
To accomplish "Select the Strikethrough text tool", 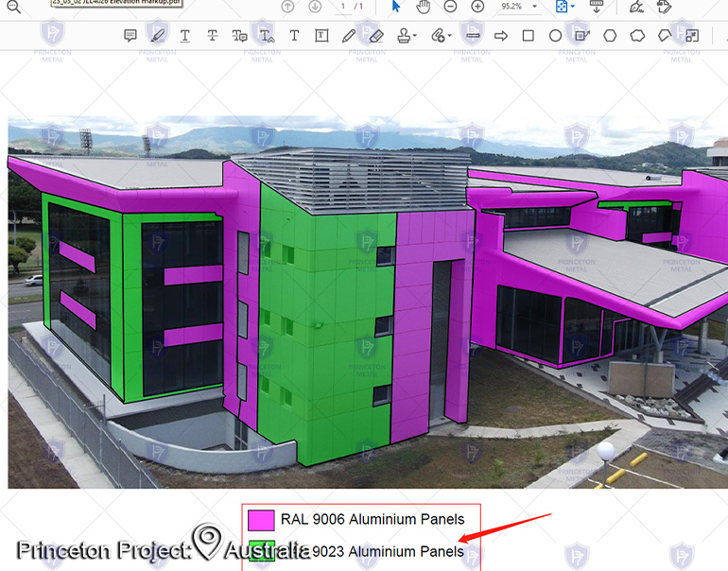I will [x=213, y=36].
